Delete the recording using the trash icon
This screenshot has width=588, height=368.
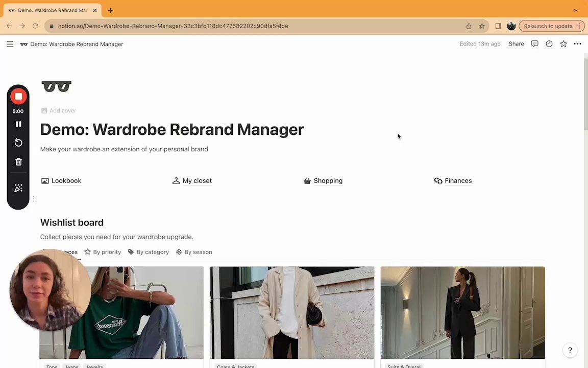(18, 162)
